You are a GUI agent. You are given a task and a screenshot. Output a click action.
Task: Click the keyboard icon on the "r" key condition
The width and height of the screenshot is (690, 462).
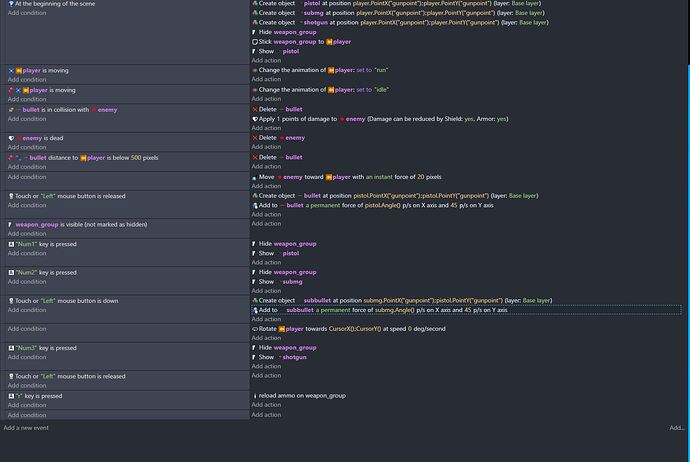[x=11, y=396]
